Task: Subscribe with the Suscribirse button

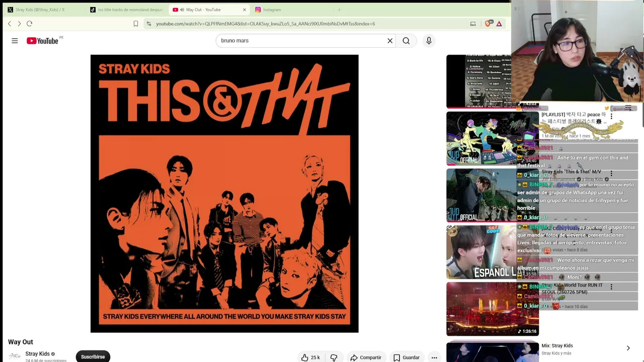Action: (93, 356)
